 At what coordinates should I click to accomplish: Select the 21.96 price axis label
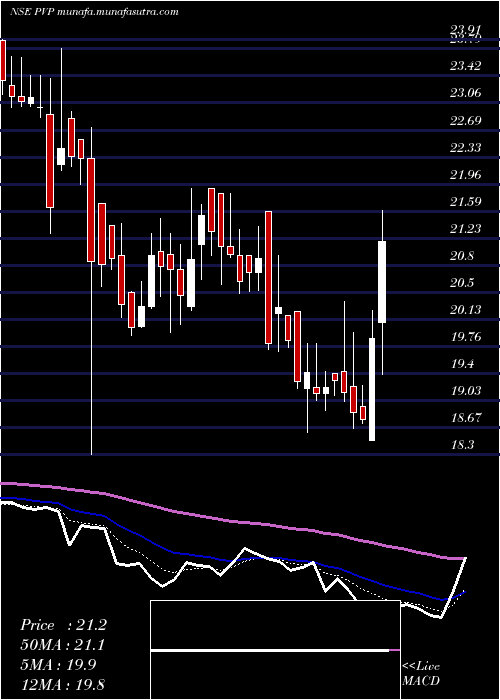tap(465, 175)
